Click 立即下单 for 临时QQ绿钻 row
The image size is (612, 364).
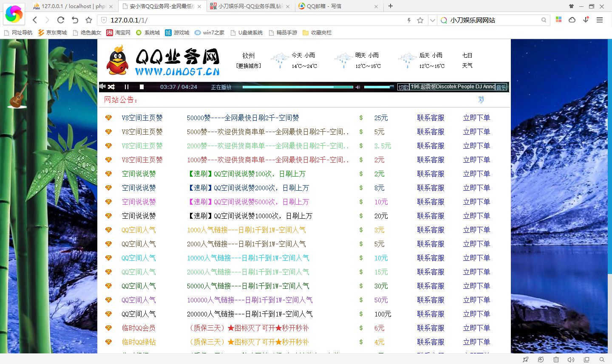click(476, 342)
